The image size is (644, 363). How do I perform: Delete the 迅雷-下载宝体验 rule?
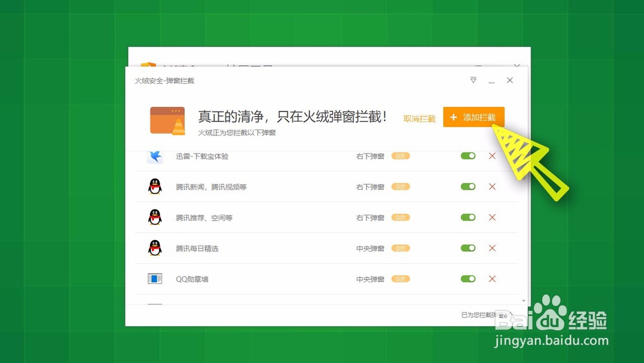click(492, 156)
